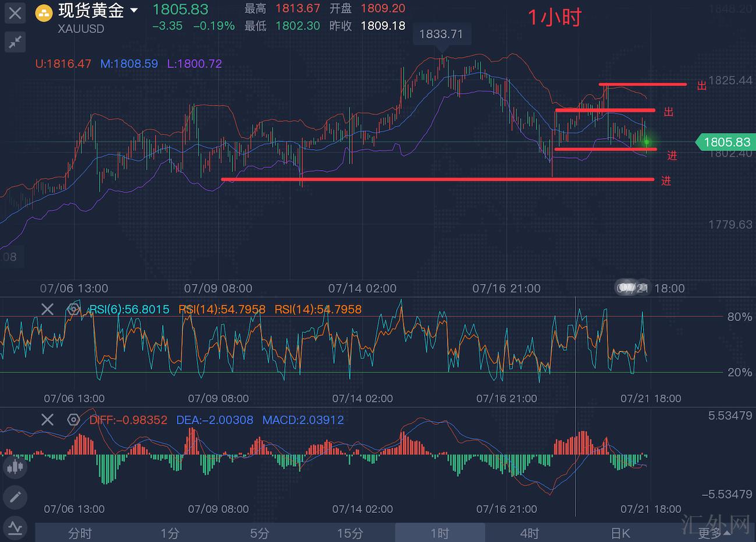The image size is (756, 542).
Task: Remove the MACD indicator panel
Action: tap(47, 420)
